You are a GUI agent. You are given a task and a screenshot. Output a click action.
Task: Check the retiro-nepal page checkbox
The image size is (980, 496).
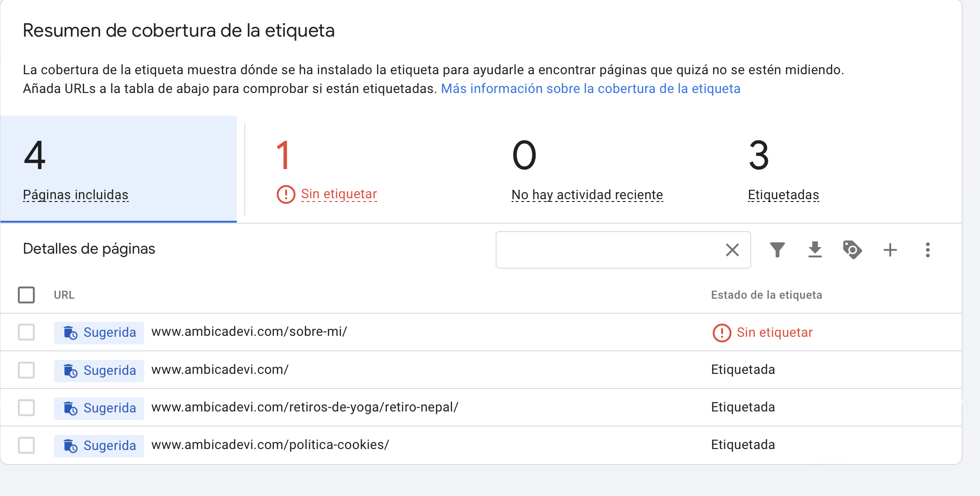26,407
